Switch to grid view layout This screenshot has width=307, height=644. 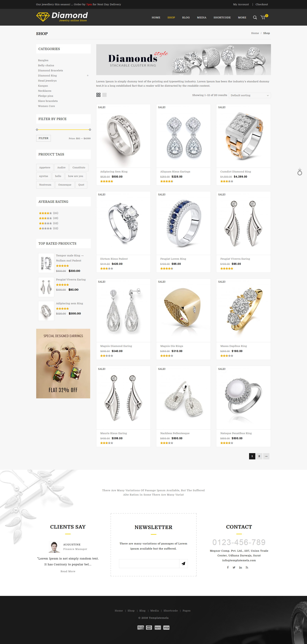98,95
